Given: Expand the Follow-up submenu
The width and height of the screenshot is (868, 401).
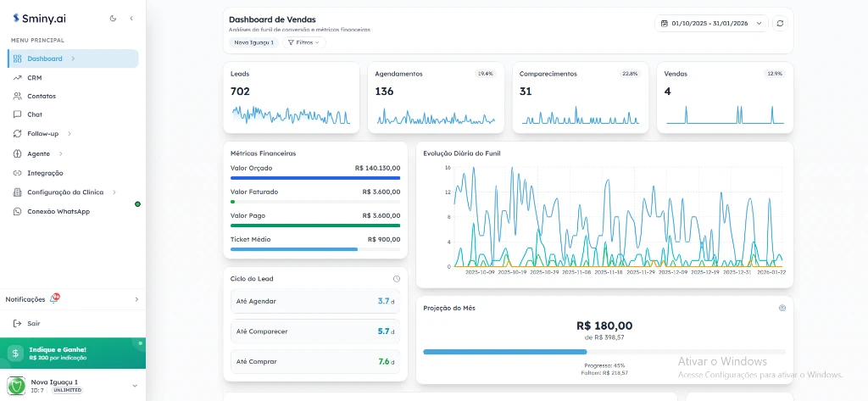Looking at the screenshot, I should coord(70,133).
